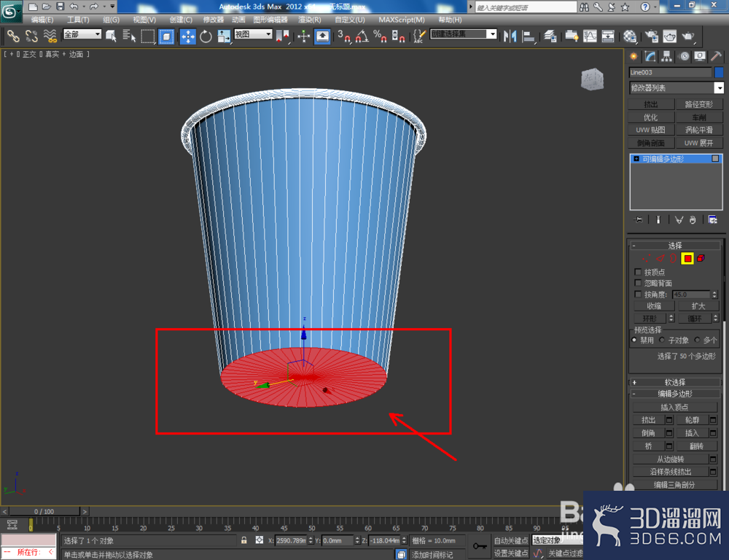Click the 车削 modifier button
The image size is (729, 560).
tap(699, 117)
